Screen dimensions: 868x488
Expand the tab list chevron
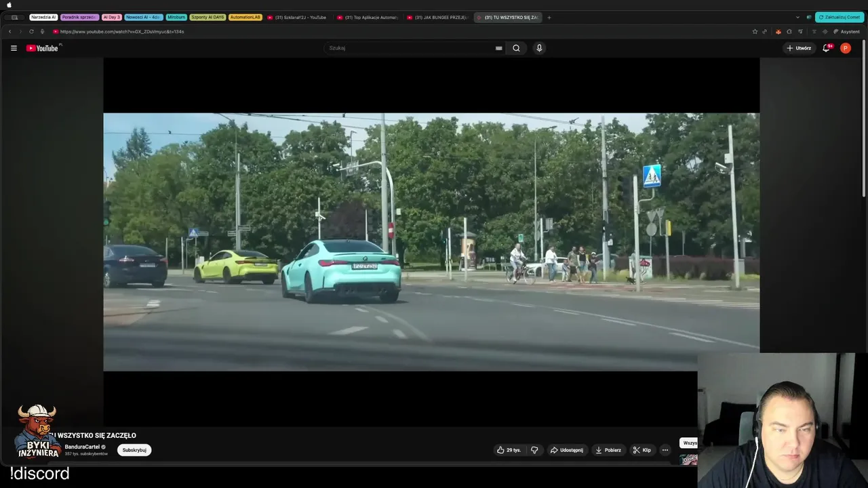tap(797, 17)
